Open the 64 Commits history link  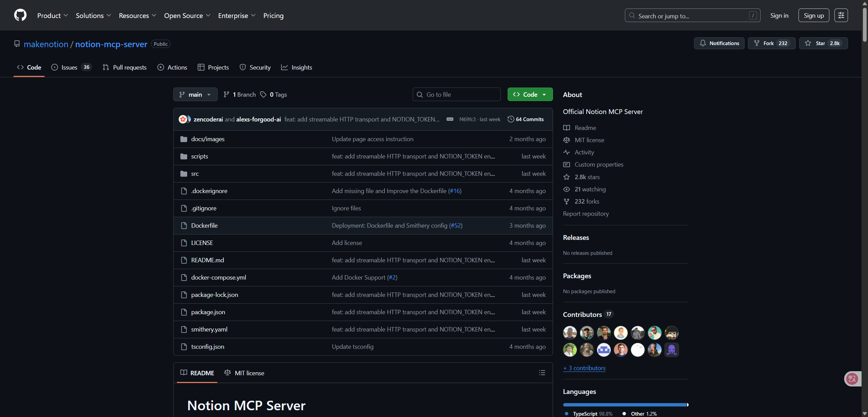pyautogui.click(x=526, y=119)
